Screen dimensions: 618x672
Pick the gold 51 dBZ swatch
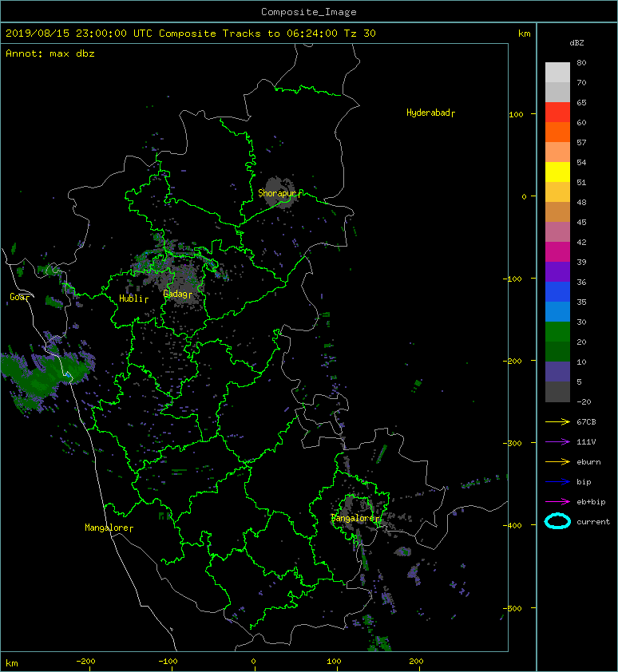click(557, 192)
